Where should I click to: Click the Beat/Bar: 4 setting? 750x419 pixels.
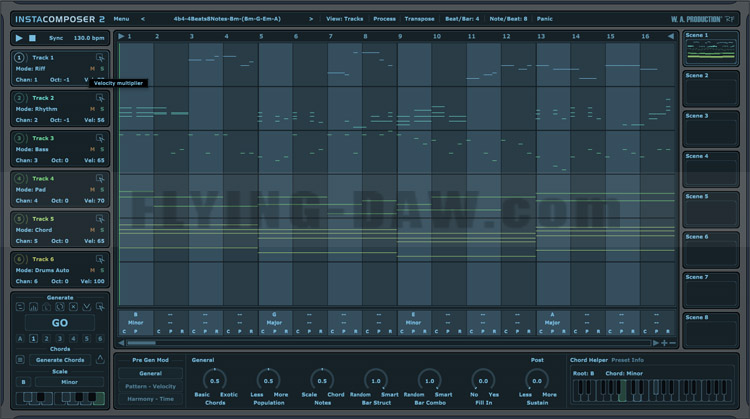click(x=462, y=19)
